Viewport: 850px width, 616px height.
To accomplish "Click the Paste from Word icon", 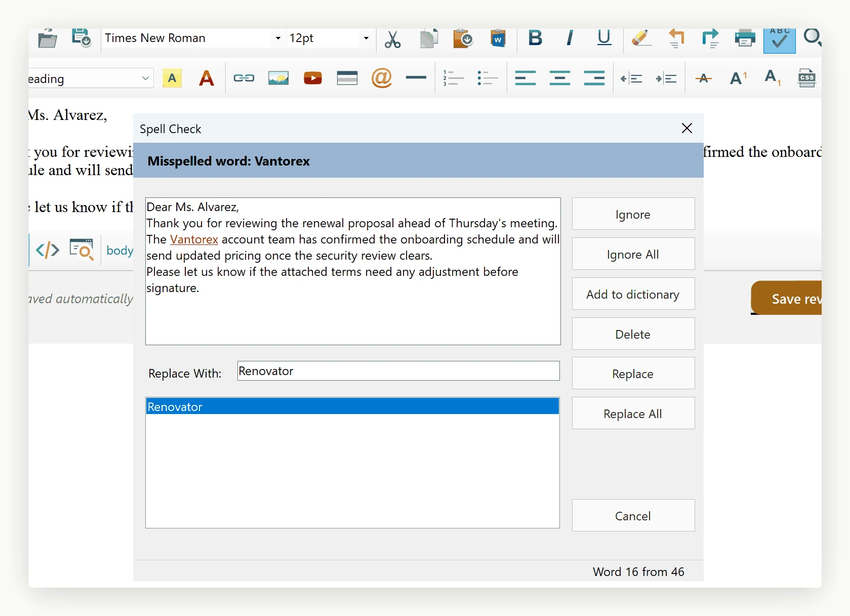I will pos(498,38).
